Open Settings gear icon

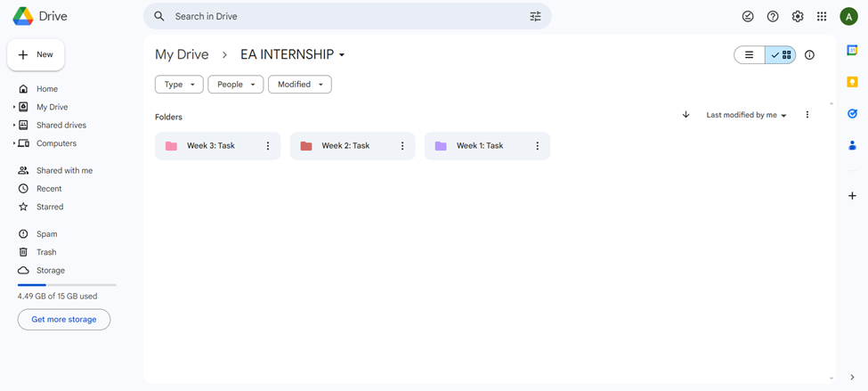[798, 16]
